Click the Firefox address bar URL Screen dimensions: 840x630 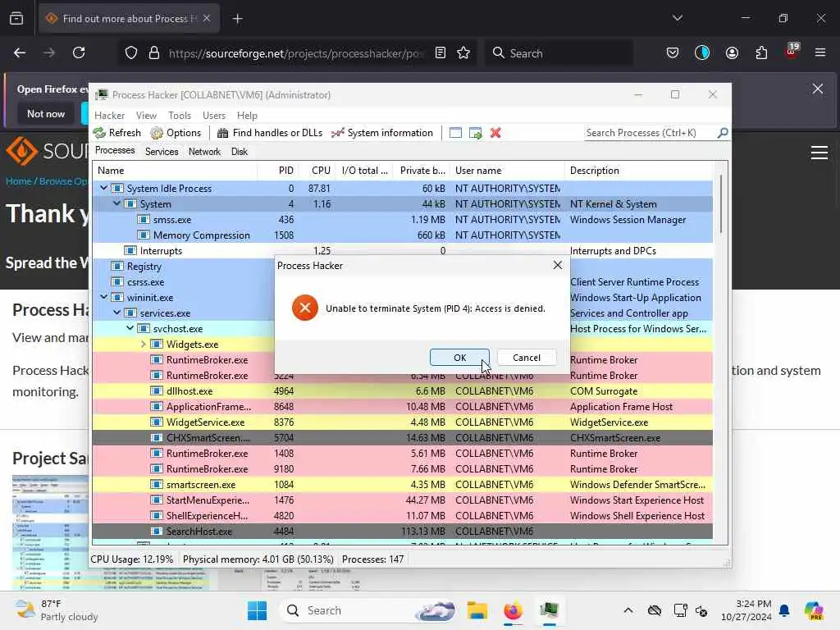[x=295, y=53]
